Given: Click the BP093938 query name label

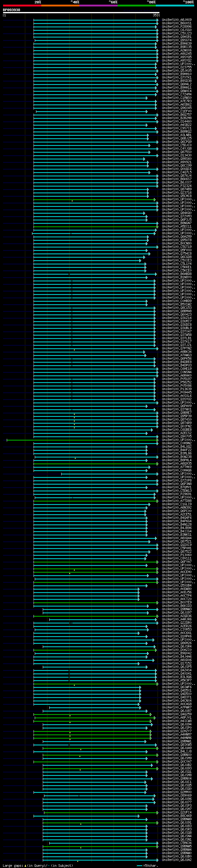Looking at the screenshot, I should coord(11,10).
